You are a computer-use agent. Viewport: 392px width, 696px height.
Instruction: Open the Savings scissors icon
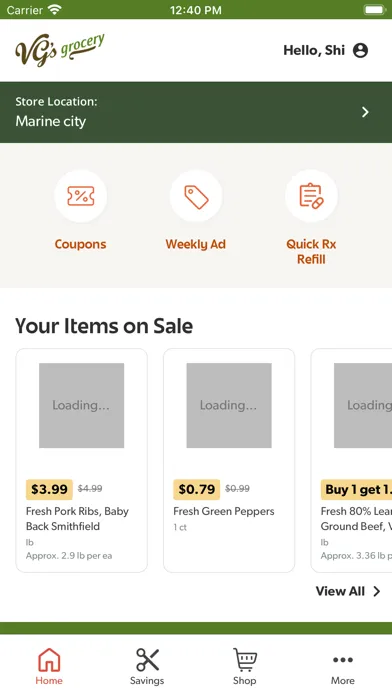point(147,660)
